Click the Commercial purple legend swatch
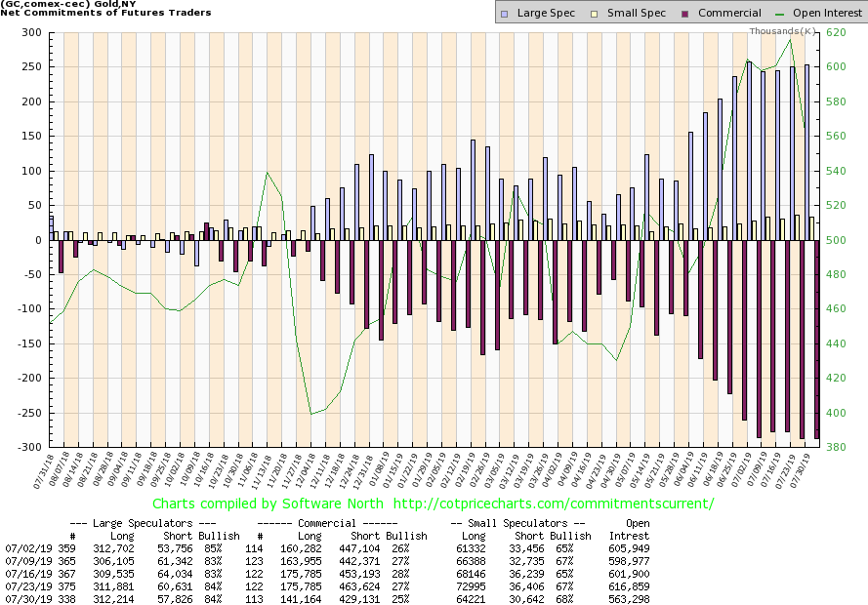 (661, 13)
